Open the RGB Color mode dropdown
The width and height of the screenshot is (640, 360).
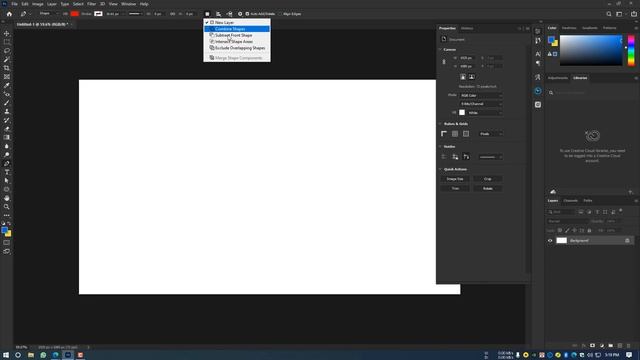(481, 96)
